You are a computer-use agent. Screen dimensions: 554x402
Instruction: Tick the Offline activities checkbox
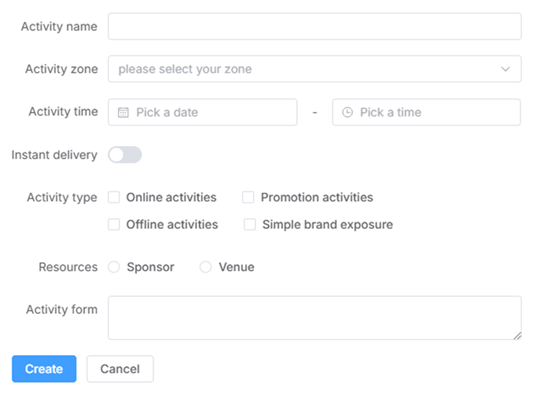point(114,224)
